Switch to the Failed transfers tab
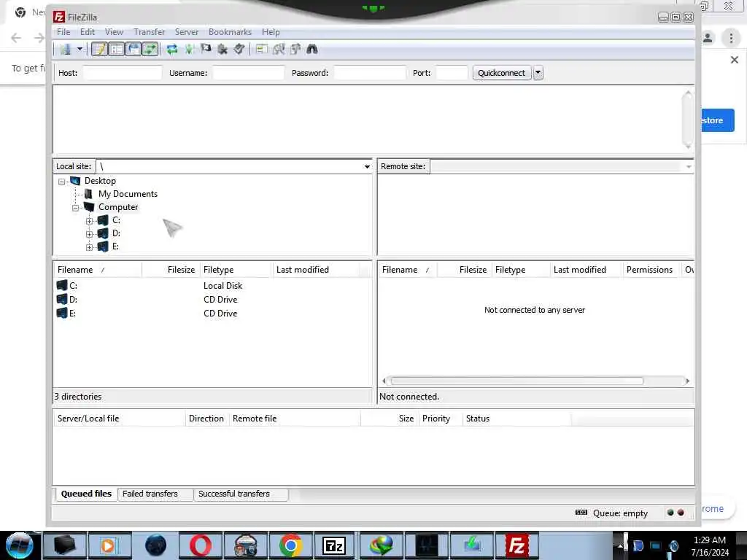747x560 pixels. pyautogui.click(x=155, y=494)
